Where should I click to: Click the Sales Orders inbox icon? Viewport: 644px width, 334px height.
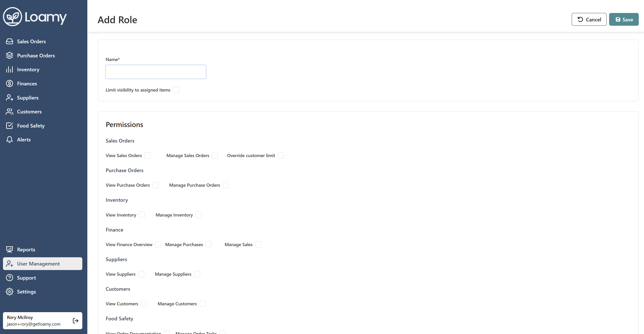coord(10,41)
